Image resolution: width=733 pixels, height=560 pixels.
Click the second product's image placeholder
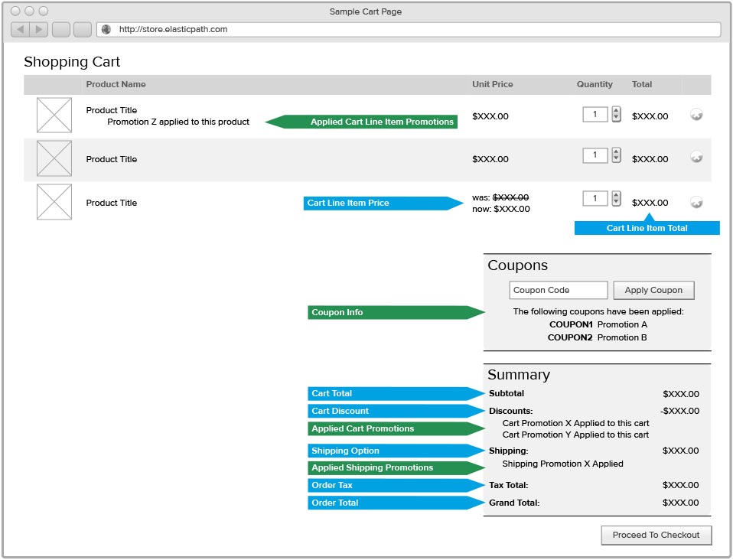coord(54,158)
